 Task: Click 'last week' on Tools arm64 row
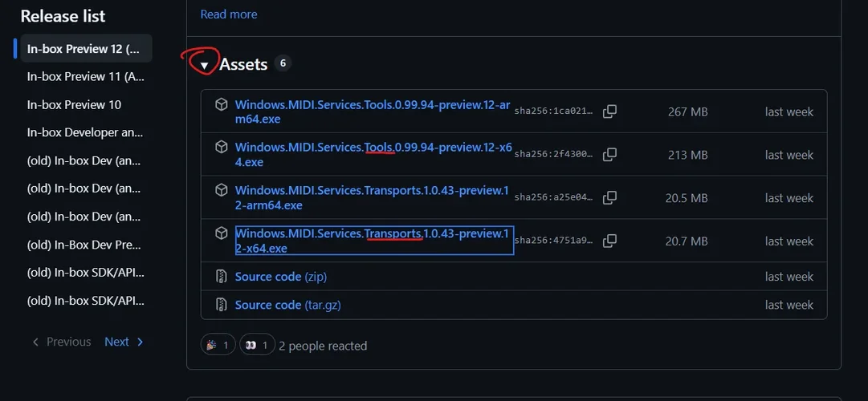[789, 111]
